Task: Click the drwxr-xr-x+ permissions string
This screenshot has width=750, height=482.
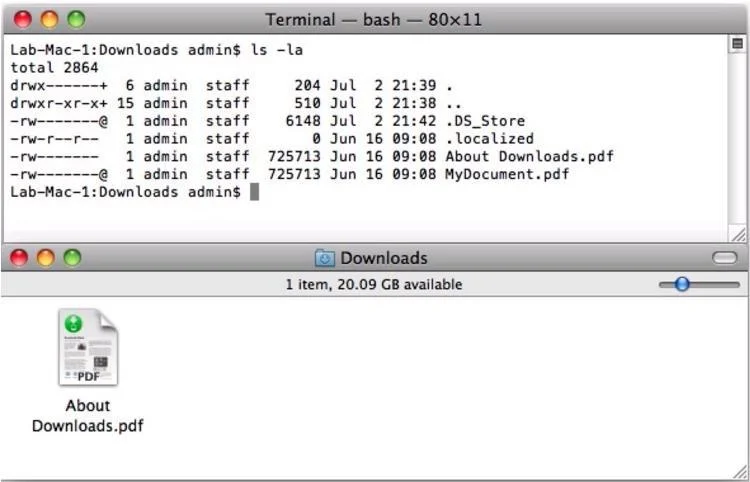Action: click(x=59, y=103)
